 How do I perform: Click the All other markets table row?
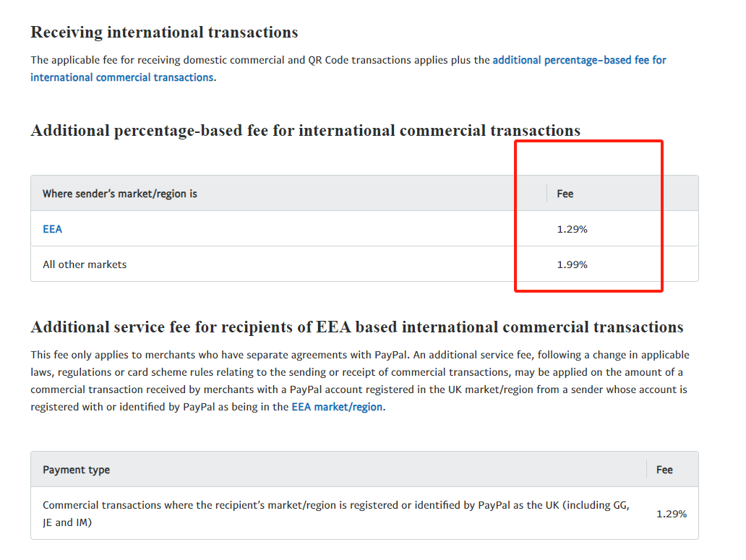pos(364,264)
